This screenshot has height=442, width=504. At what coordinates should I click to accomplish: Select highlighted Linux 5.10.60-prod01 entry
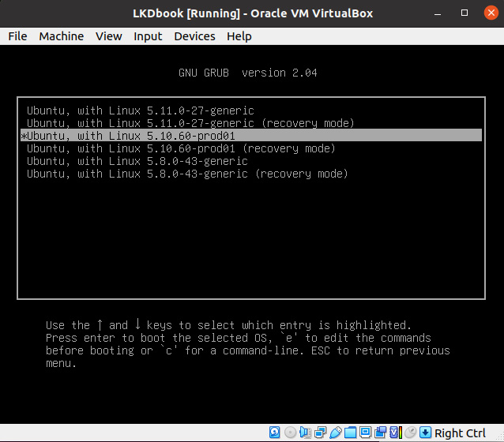tap(251, 135)
